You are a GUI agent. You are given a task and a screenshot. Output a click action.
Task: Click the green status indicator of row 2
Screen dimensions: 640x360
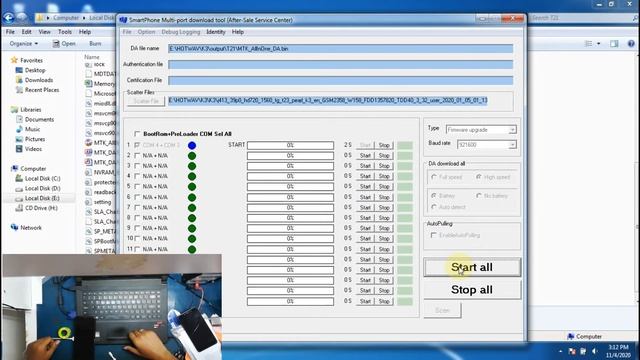click(192, 156)
